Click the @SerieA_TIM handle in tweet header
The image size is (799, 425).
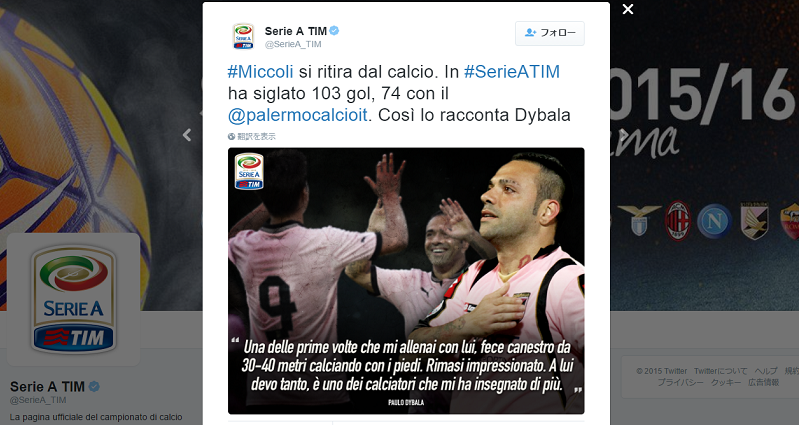293,44
